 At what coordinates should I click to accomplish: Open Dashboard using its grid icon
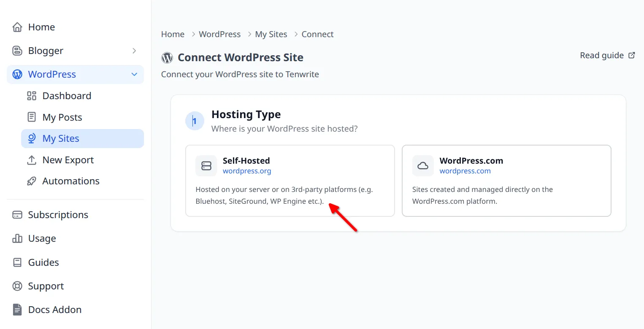pyautogui.click(x=32, y=96)
